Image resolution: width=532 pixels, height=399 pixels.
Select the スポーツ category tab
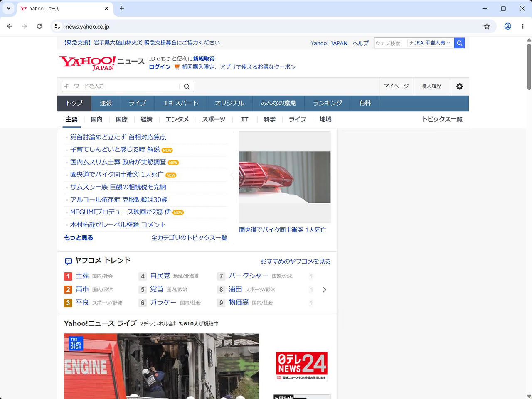[x=214, y=119]
